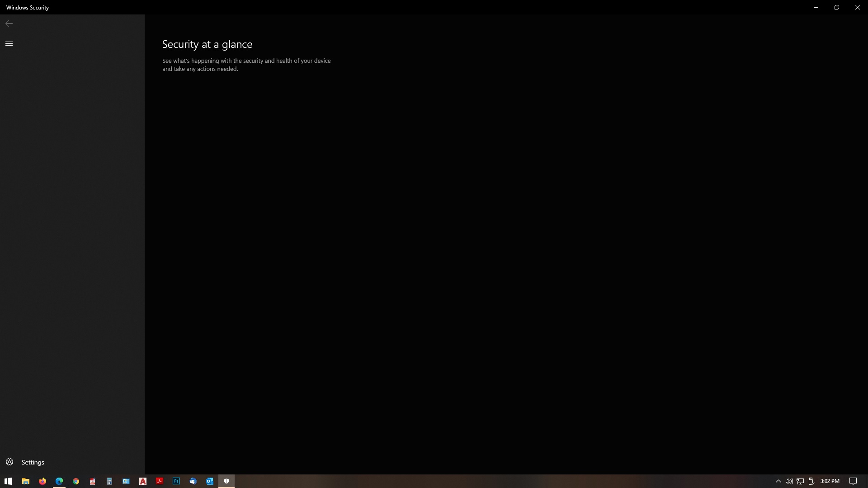Open Outlook from the taskbar
This screenshot has width=868, height=488.
click(x=210, y=481)
